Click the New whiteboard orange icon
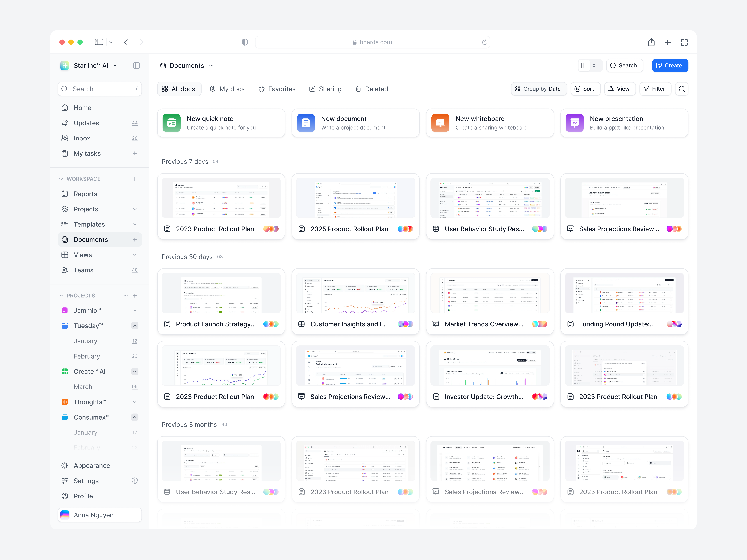This screenshot has width=747, height=560. click(440, 123)
